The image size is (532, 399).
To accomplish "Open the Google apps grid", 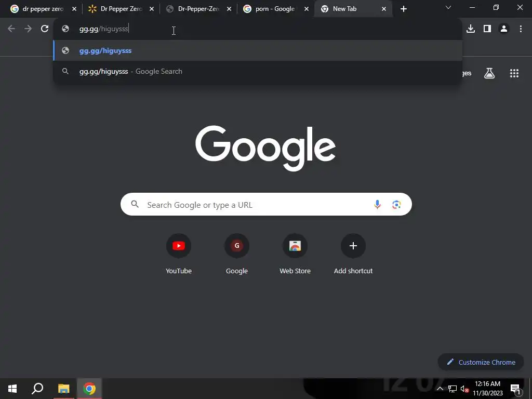I will [x=514, y=73].
